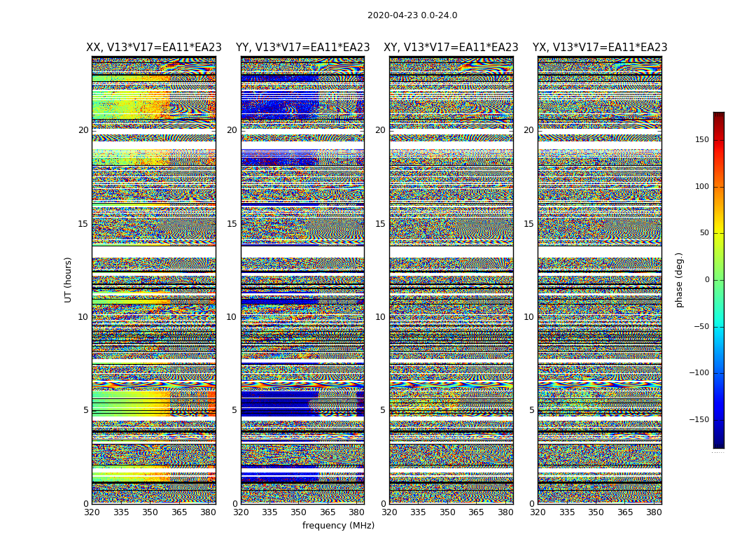
Task: Click the '5' UT tick beside XY panel
Action: 383,410
